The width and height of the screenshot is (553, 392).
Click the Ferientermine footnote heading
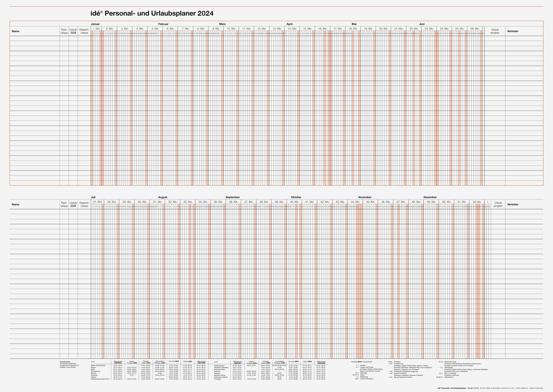pos(65,362)
